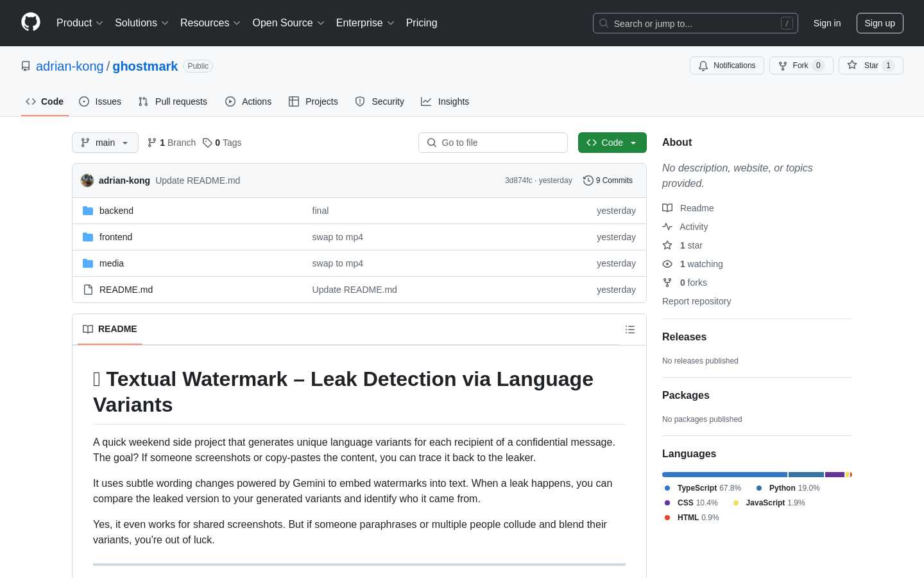Viewport: 924px width, 578px height.
Task: Open the frontend 'swap to mp4' commit link
Action: [x=338, y=237]
